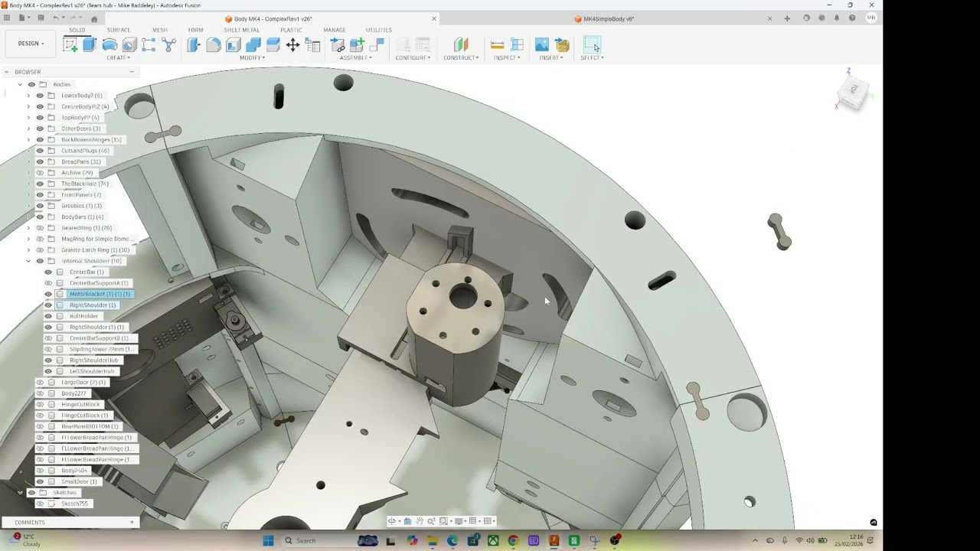Screen dimensions: 980x551
Task: Open the CREATE dropdown menu
Action: [x=118, y=58]
